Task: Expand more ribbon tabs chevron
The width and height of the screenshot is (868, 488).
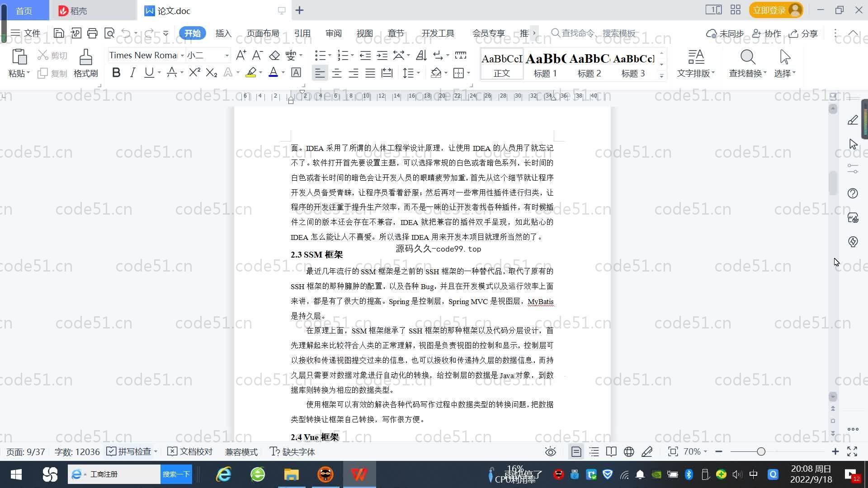Action: [x=534, y=33]
